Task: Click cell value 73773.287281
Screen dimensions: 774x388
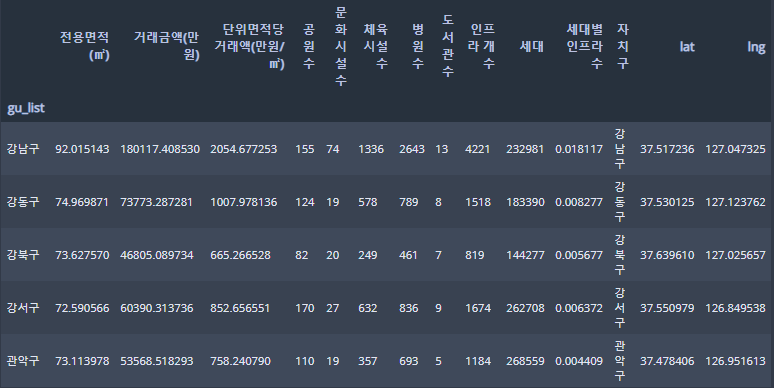Action: (156, 202)
